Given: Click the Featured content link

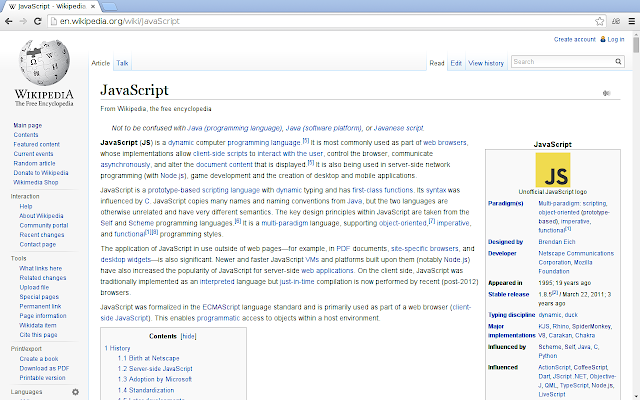Looking at the screenshot, I should 37,144.
